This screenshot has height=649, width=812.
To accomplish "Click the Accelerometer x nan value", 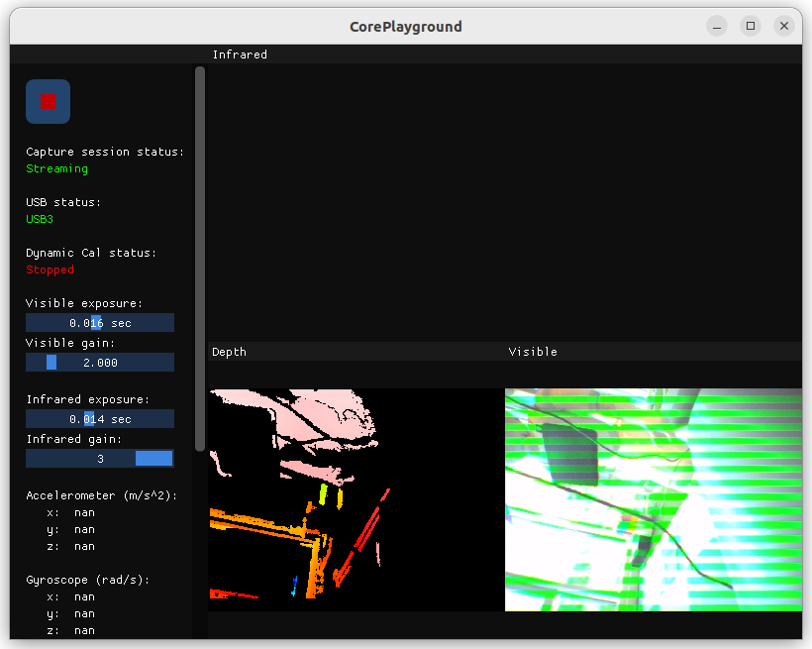I will point(84,512).
